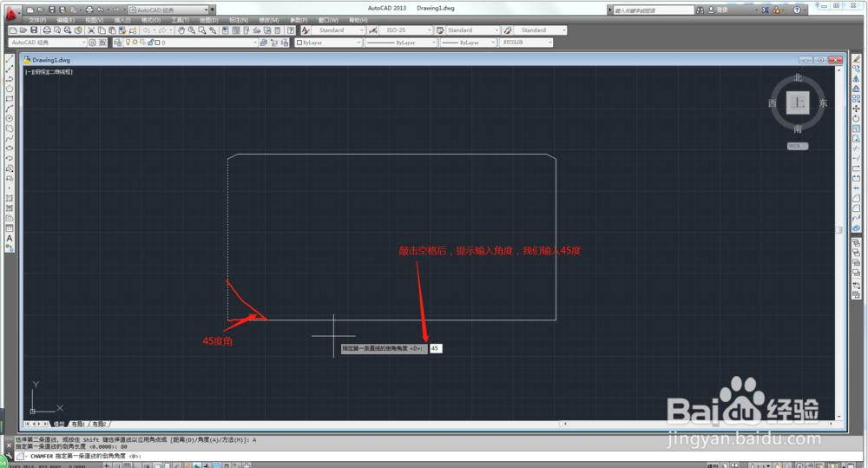Select the Erase tool in modify toolbar
The width and height of the screenshot is (868, 468).
857,59
